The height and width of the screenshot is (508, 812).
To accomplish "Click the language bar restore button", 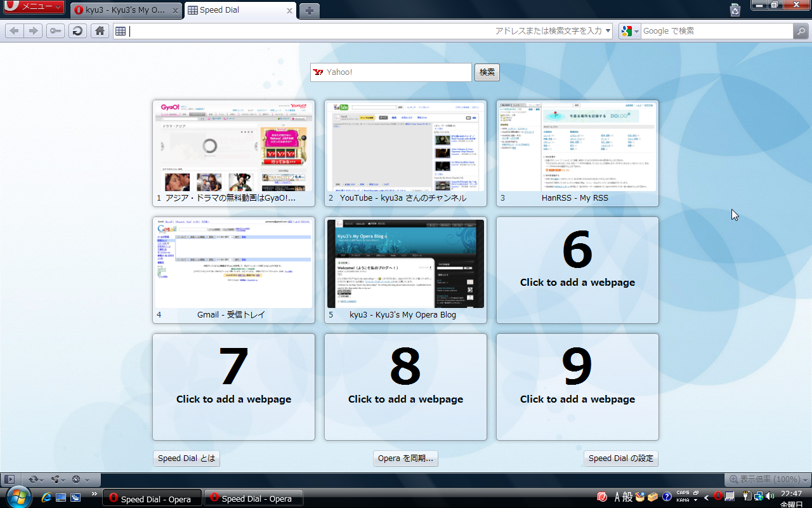I will pos(696,493).
